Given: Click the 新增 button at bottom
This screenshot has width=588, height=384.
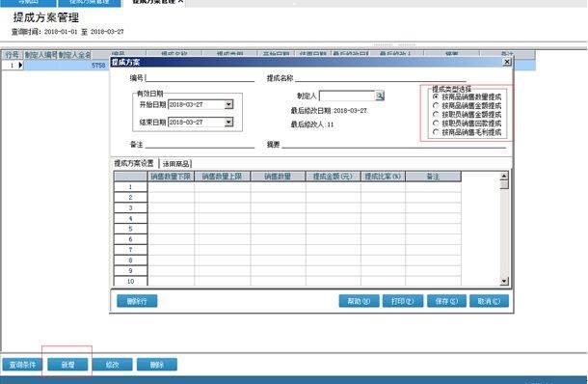Looking at the screenshot, I should click(x=67, y=365).
